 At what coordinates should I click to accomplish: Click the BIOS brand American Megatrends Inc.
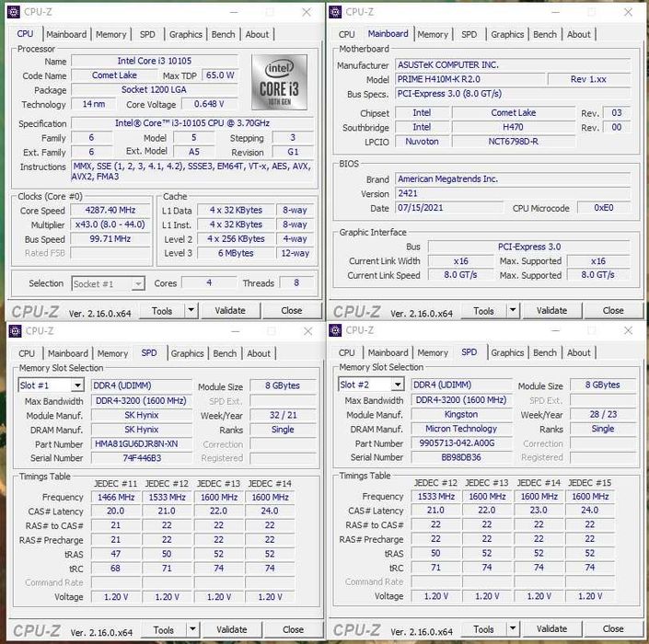(513, 178)
